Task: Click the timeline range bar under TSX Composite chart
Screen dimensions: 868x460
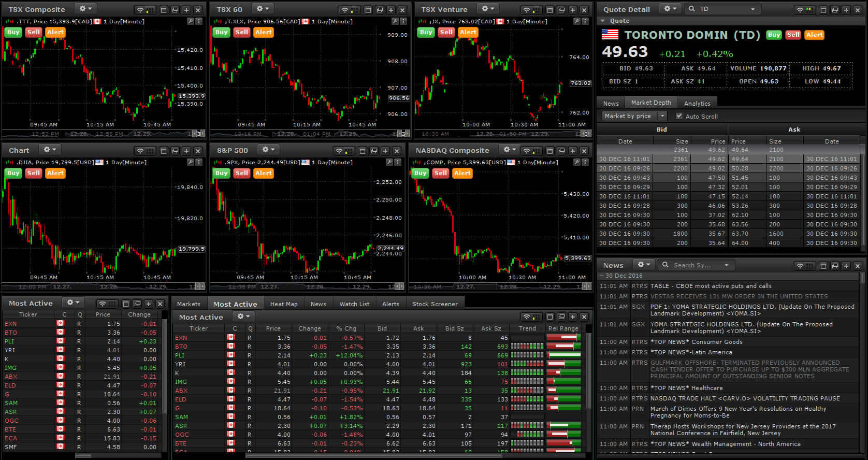Action: pos(104,134)
